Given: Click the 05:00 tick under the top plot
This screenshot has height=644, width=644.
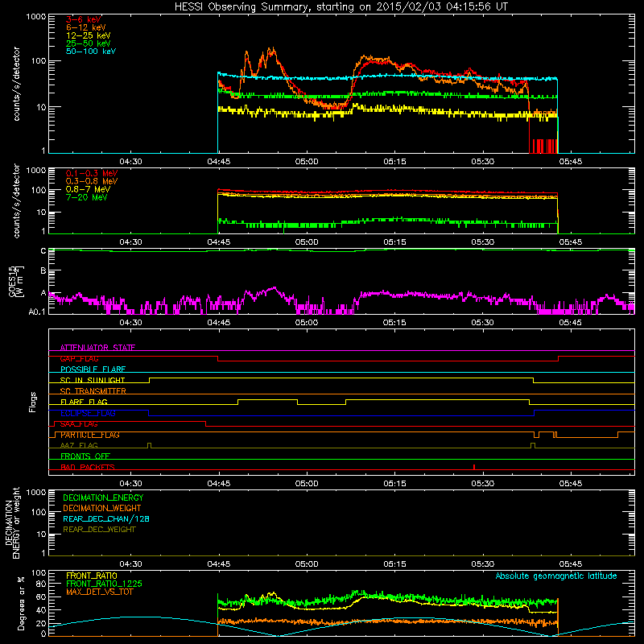Looking at the screenshot, I should 307,162.
